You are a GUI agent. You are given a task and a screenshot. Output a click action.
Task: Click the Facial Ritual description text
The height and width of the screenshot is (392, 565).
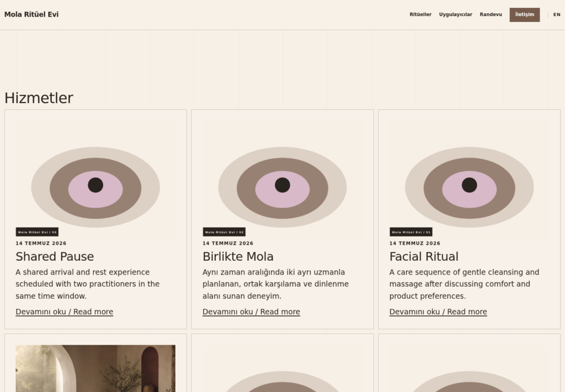(x=464, y=284)
